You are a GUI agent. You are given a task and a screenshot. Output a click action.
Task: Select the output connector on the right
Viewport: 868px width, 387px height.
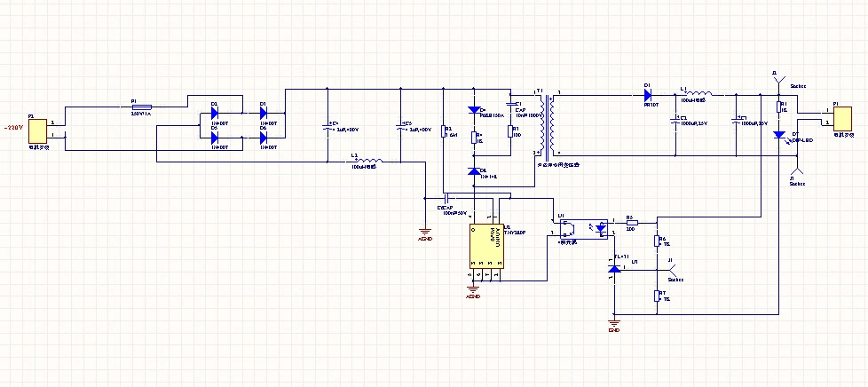[x=844, y=119]
